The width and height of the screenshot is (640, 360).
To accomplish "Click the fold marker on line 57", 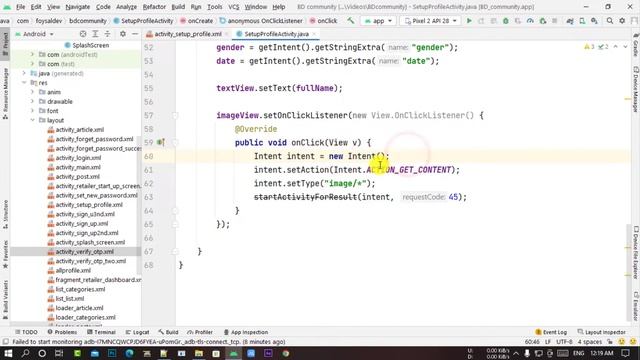I will pyautogui.click(x=175, y=116).
